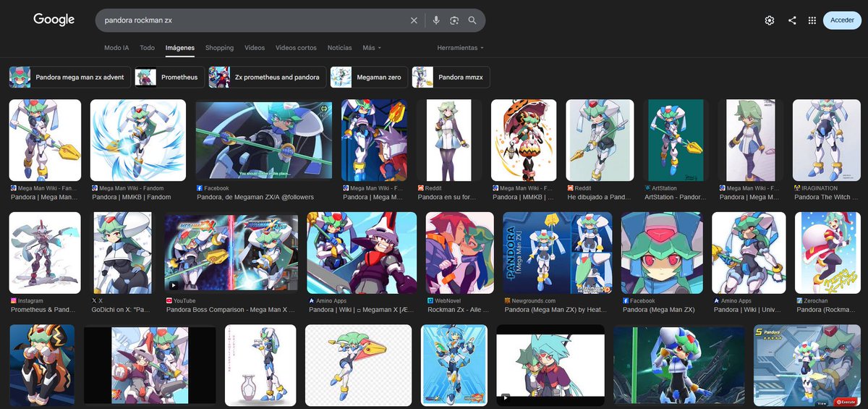
Task: Open the Facebook Pandora de Megaman ZX/A image
Action: tap(263, 140)
